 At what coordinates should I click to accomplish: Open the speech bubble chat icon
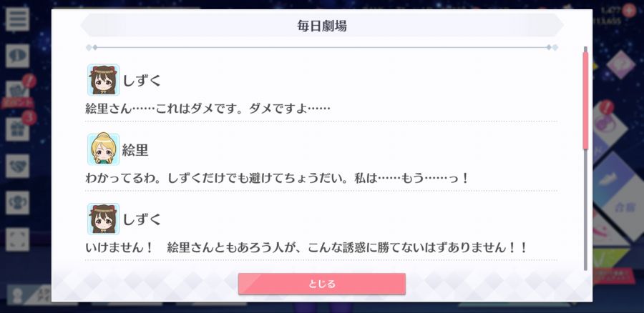[x=18, y=56]
